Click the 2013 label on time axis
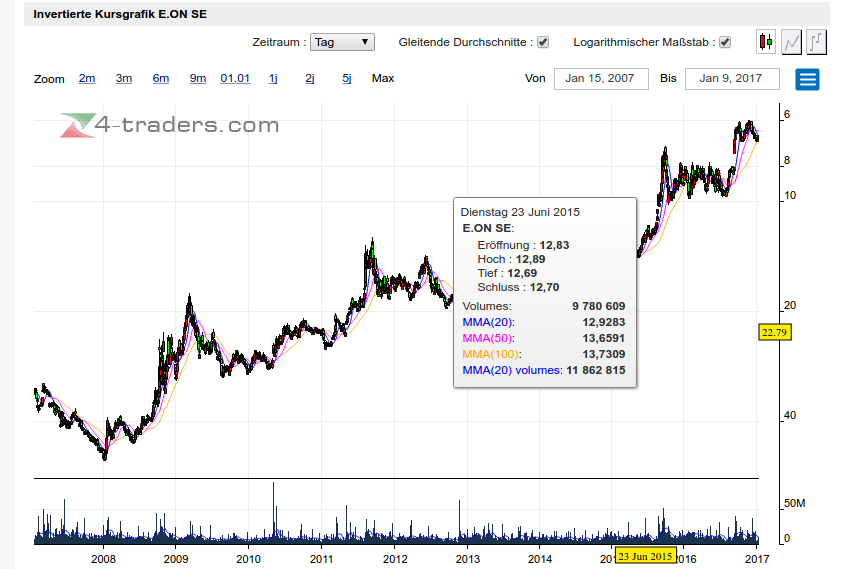 click(468, 559)
